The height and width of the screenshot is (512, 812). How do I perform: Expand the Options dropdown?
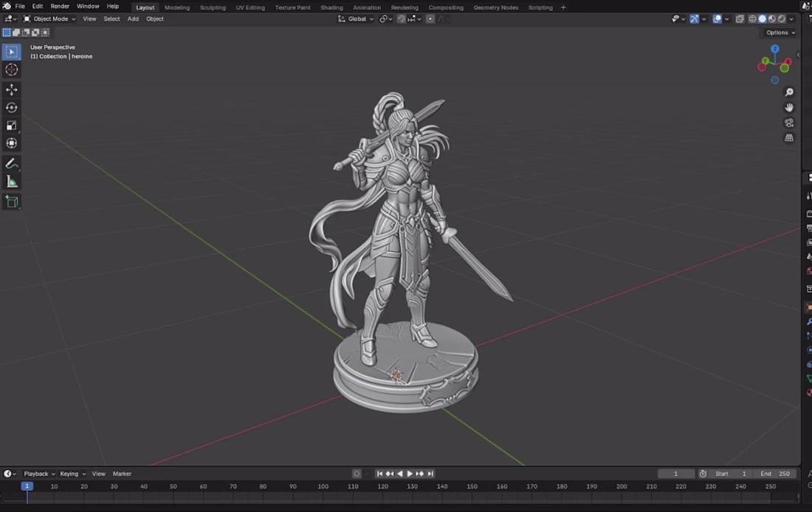click(780, 33)
